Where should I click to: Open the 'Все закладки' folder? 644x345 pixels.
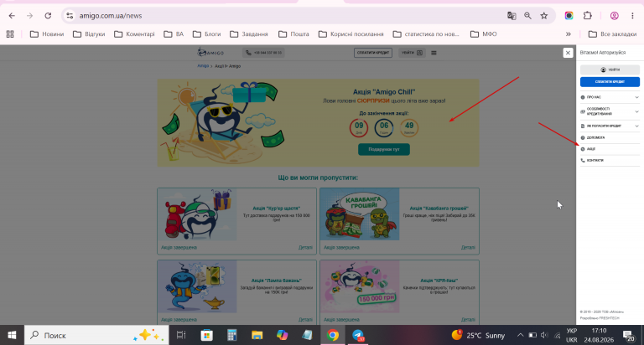click(x=612, y=34)
